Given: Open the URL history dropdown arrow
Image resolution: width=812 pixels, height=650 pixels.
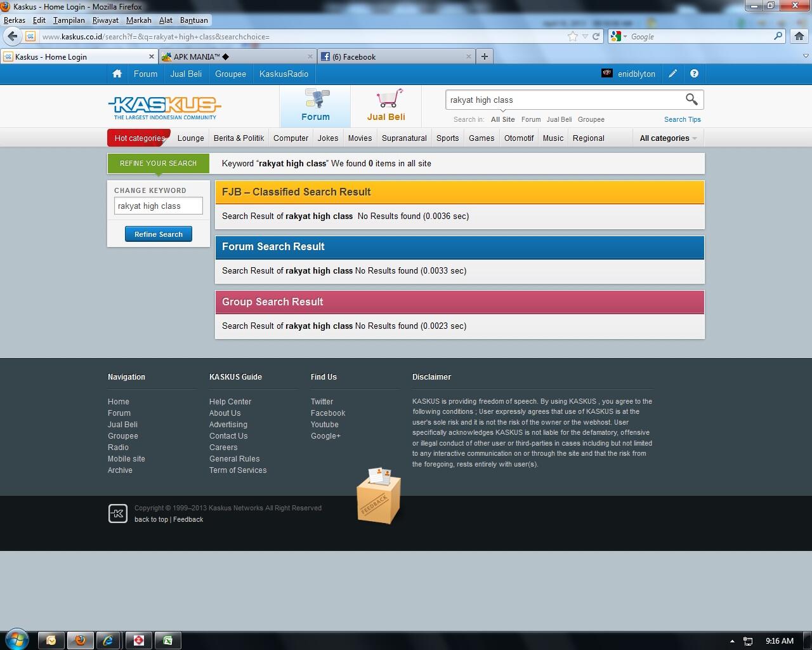Looking at the screenshot, I should click(x=585, y=36).
